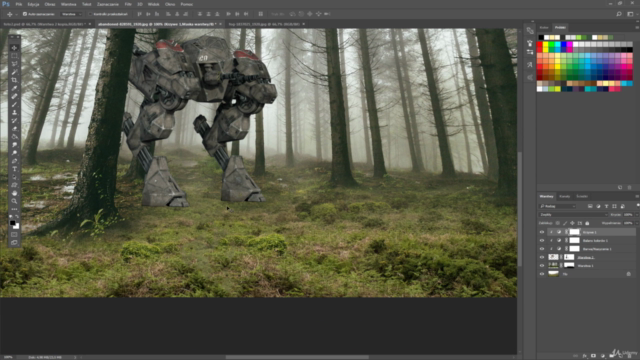
Task: Open search magnifier in options bar
Action: tap(619, 14)
